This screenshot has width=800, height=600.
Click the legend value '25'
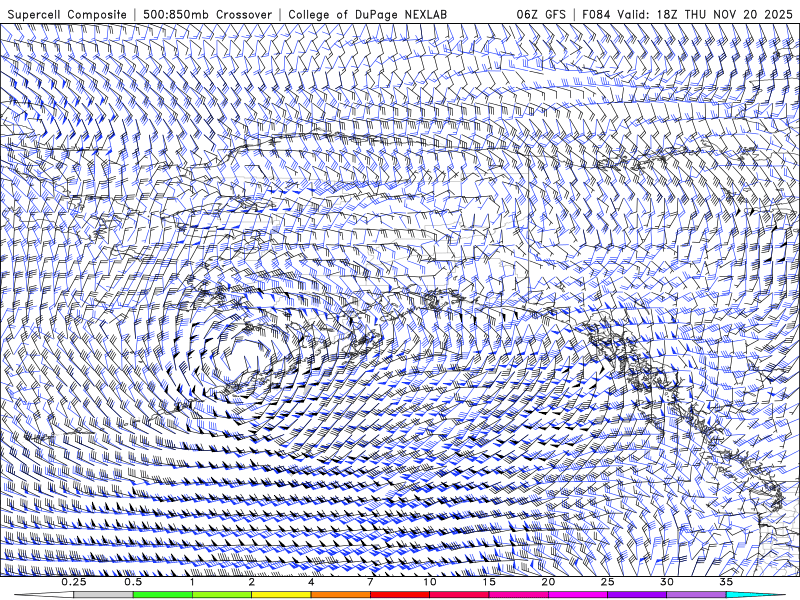click(608, 582)
